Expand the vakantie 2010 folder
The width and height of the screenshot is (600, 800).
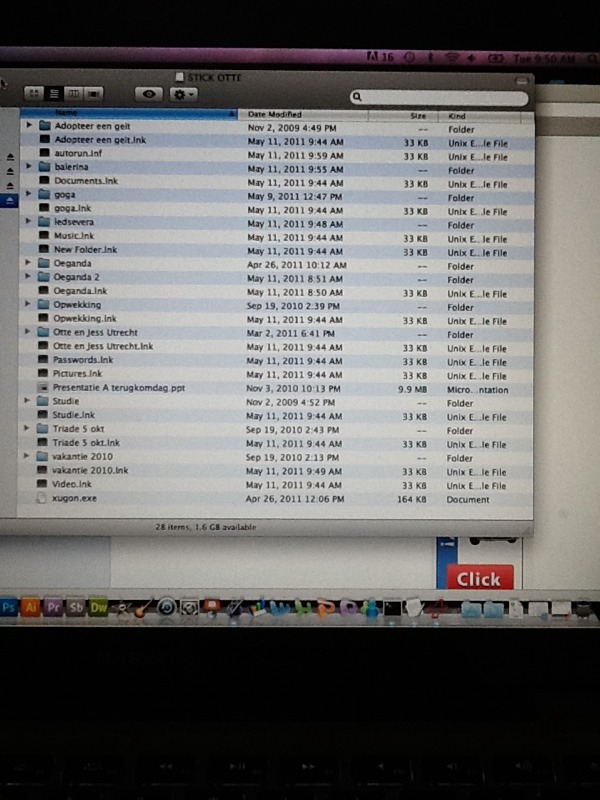click(x=27, y=456)
